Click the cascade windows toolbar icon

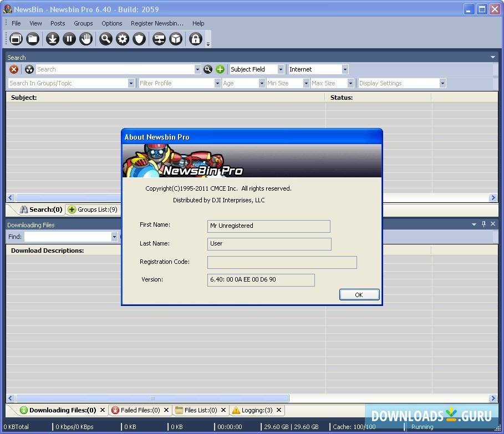(x=16, y=39)
